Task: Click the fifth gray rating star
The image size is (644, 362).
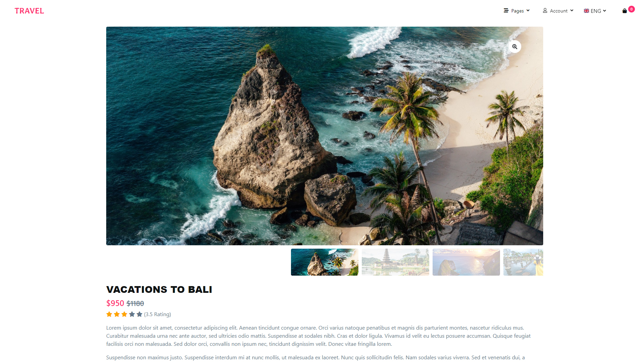Action: (x=139, y=314)
